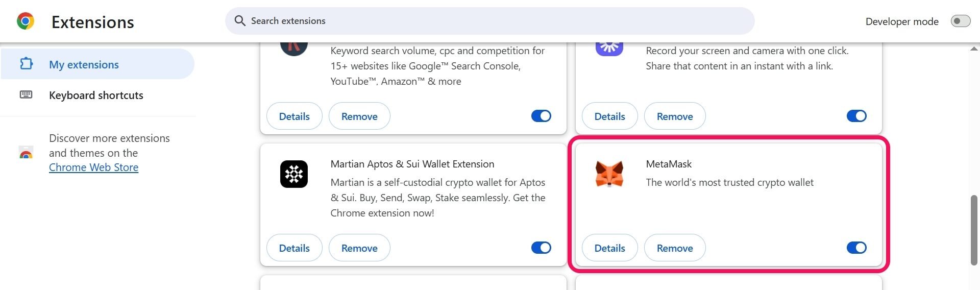Image resolution: width=980 pixels, height=290 pixels.
Task: Enable the Developer mode toggle
Action: tap(960, 21)
